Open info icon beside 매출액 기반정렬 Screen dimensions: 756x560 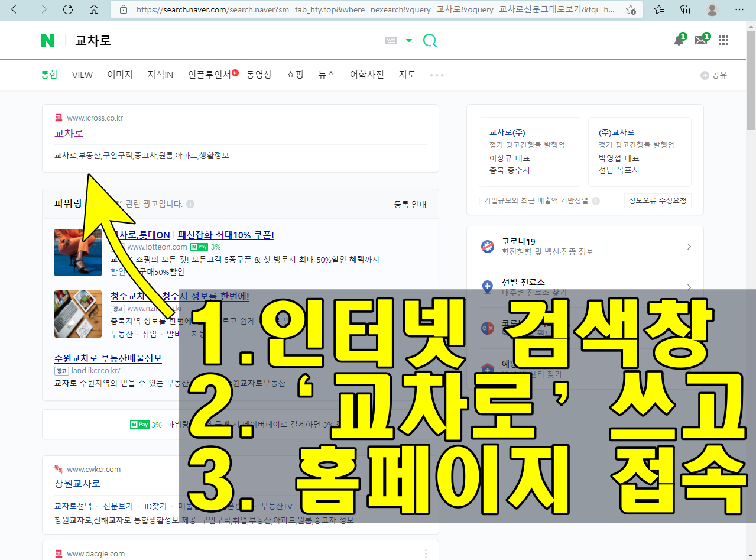[x=596, y=201]
